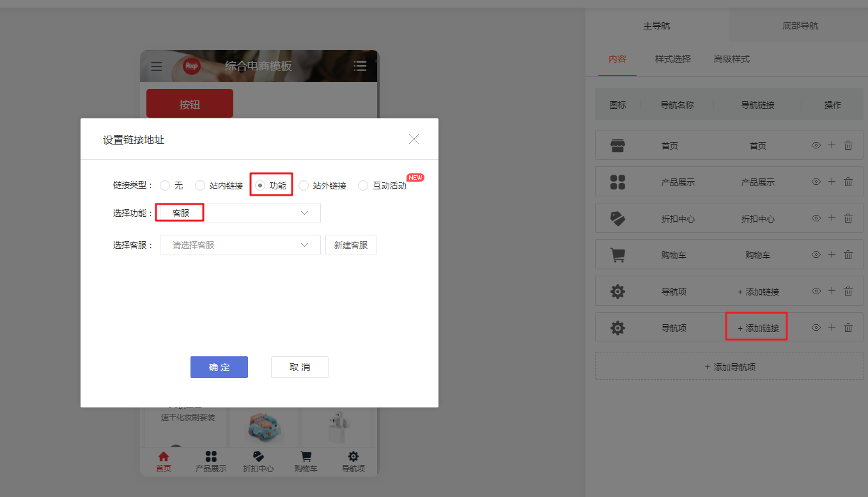The height and width of the screenshot is (497, 868).
Task: Click the 折扣中心 tag icon in navigation list
Action: (x=617, y=219)
